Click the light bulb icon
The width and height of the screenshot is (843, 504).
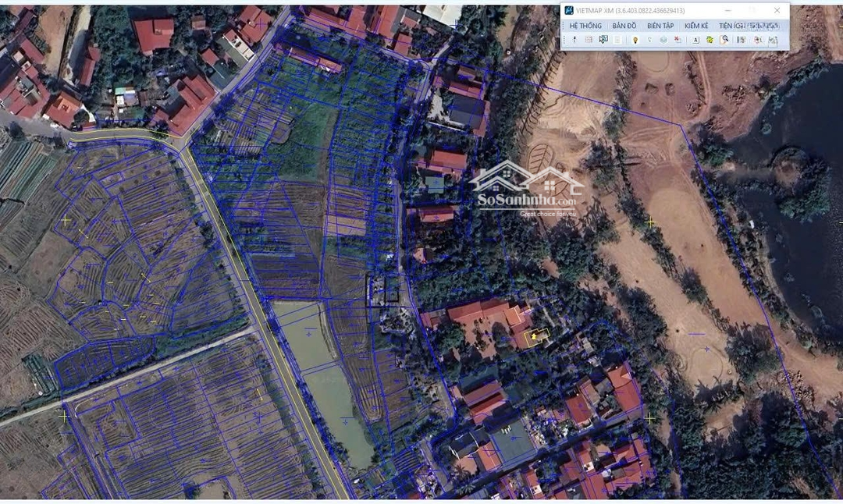(635, 40)
